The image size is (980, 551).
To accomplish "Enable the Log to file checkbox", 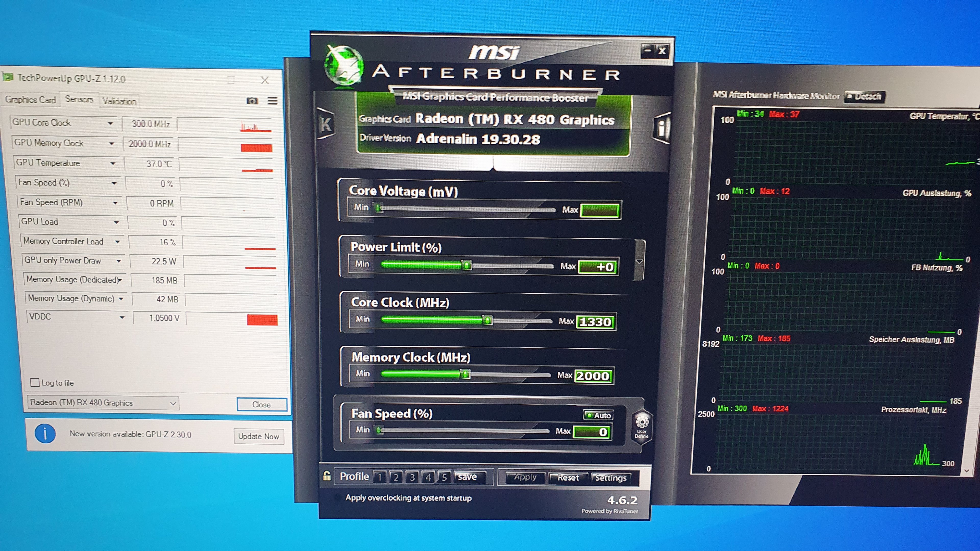I will coord(35,383).
